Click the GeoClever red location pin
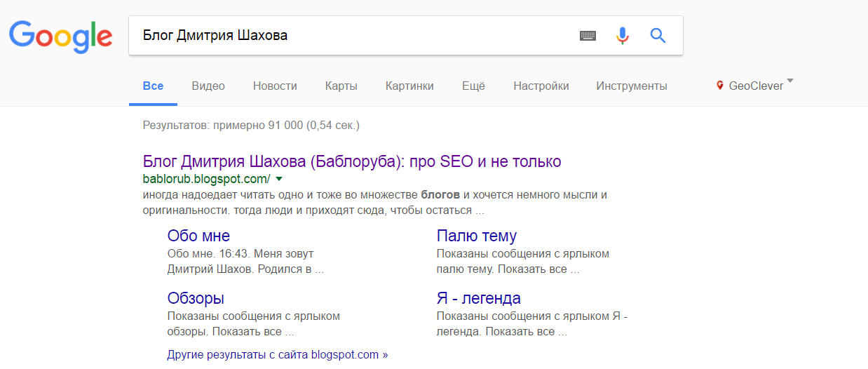Image resolution: width=868 pixels, height=369 pixels. pos(719,86)
